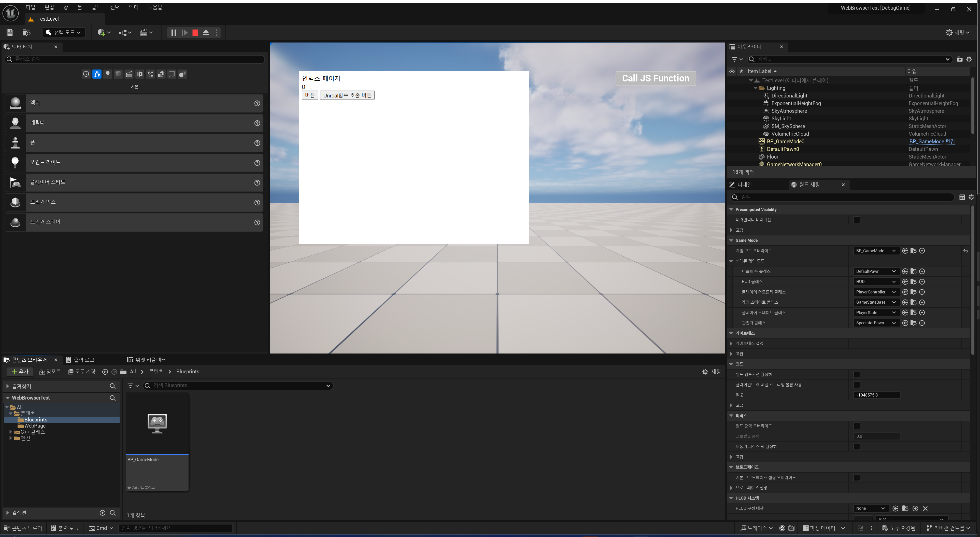Click help icon for Point Light actor
Image resolution: width=980 pixels, height=537 pixels.
point(257,163)
